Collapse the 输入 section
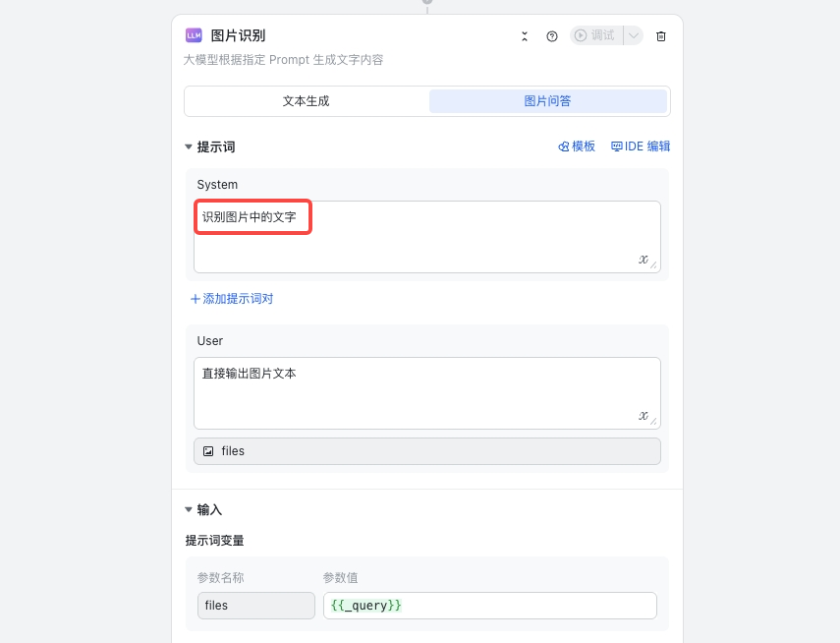Image resolution: width=840 pixels, height=643 pixels. (x=190, y=509)
